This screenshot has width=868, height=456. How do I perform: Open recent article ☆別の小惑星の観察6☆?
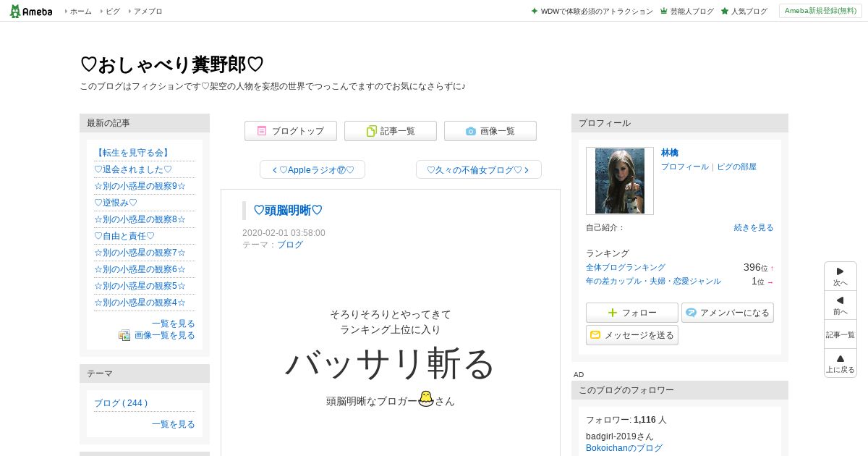pyautogui.click(x=140, y=269)
